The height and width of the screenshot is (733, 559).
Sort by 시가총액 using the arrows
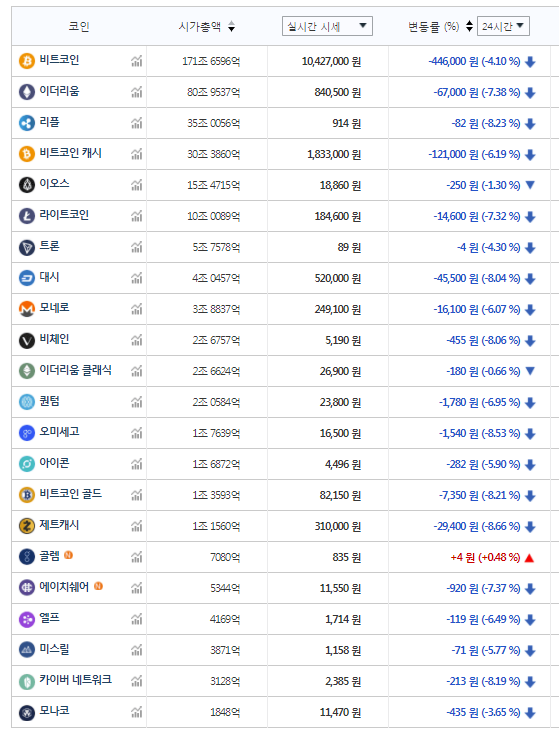click(x=231, y=27)
